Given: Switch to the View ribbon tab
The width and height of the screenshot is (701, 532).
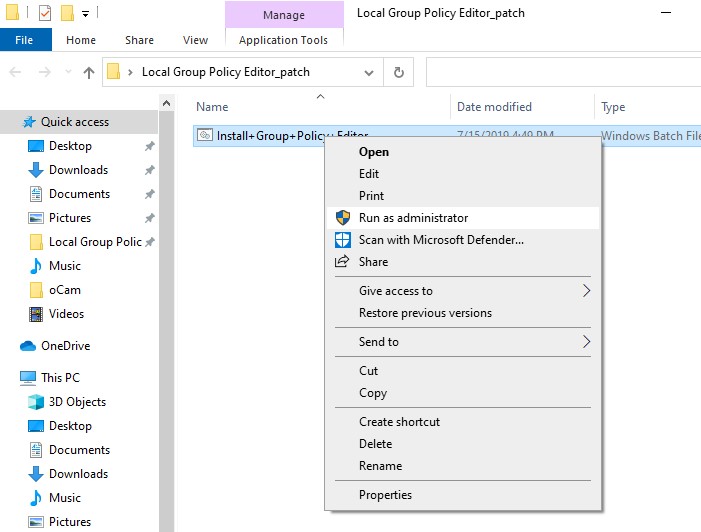Looking at the screenshot, I should click(195, 40).
